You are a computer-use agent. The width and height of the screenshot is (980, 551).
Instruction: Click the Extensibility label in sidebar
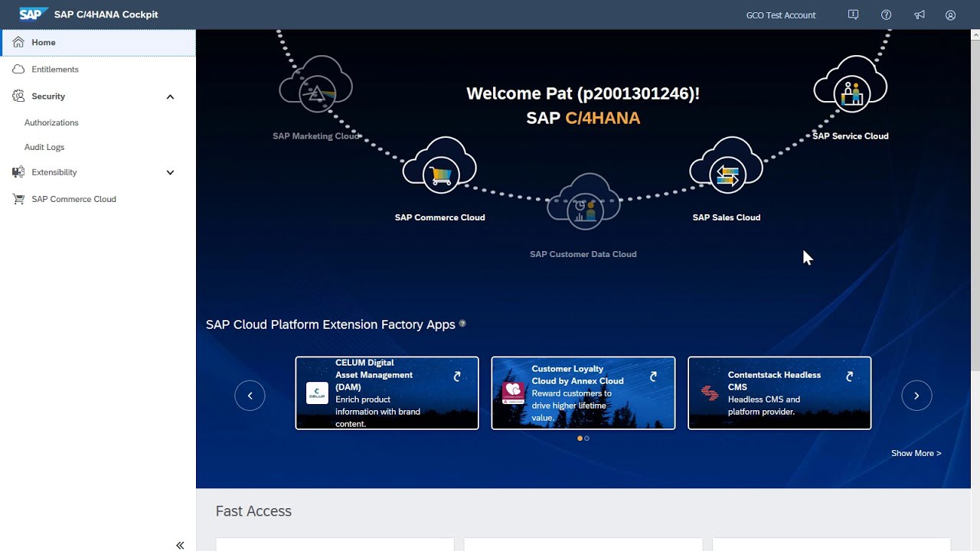54,172
